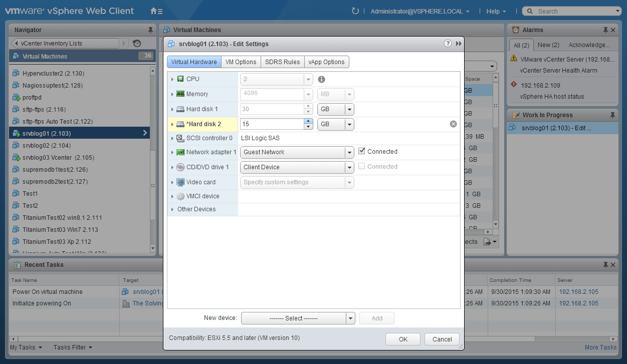Open Hard disk 2 unit dropdown (GB)
This screenshot has width=627, height=364.
click(x=336, y=124)
